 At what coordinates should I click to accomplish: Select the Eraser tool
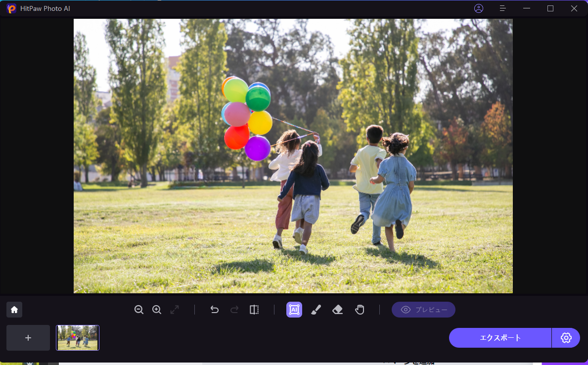pos(338,310)
